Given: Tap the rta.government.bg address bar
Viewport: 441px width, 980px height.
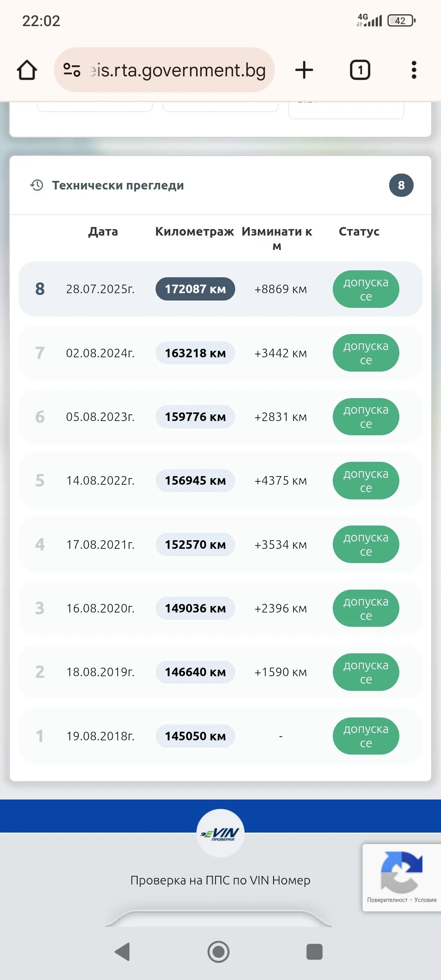Looking at the screenshot, I should coord(178,70).
